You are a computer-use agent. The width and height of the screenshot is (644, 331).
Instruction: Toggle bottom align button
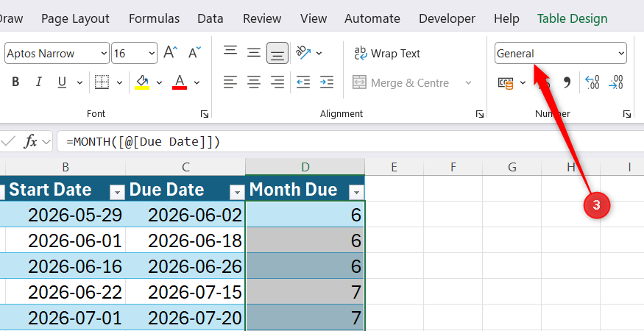point(277,53)
